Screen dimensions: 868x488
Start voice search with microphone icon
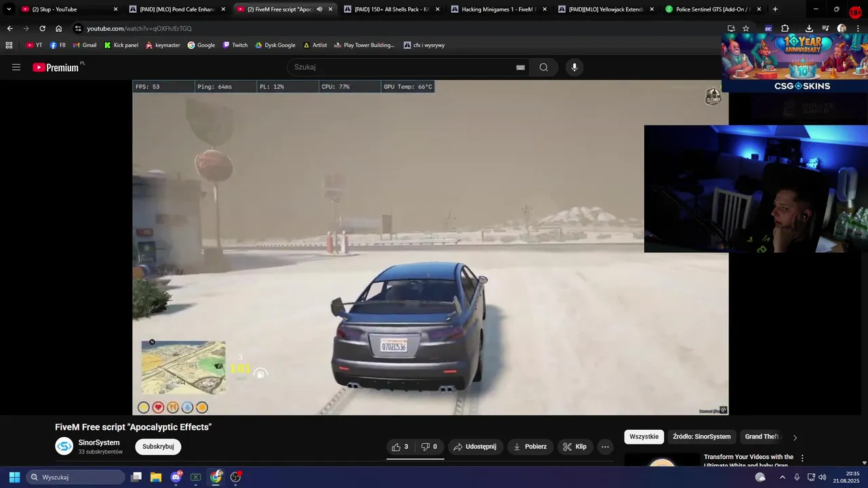pyautogui.click(x=574, y=67)
